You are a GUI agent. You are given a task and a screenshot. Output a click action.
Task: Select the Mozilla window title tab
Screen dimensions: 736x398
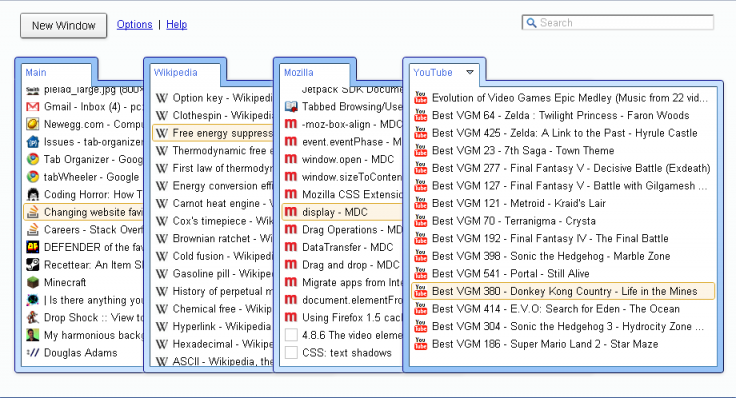299,73
